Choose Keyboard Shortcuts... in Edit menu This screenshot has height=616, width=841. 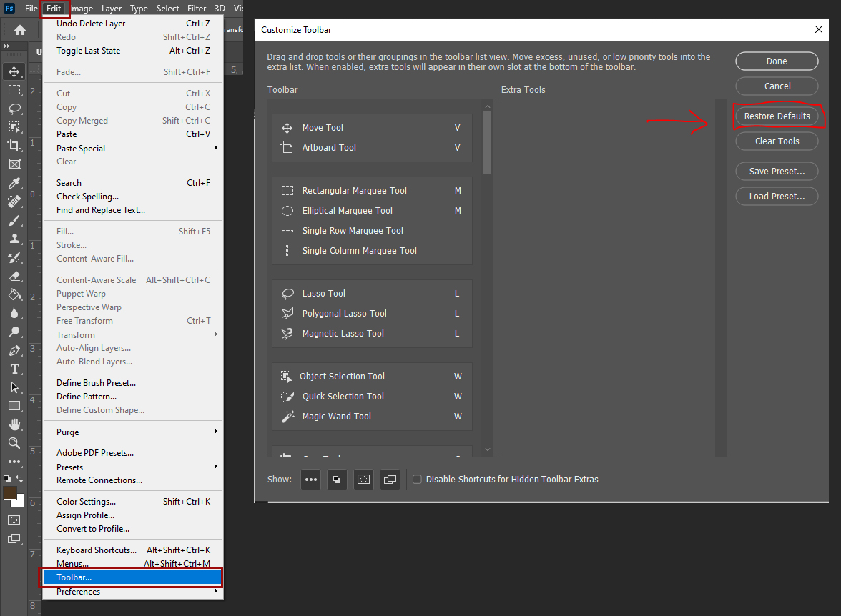[x=132, y=550]
